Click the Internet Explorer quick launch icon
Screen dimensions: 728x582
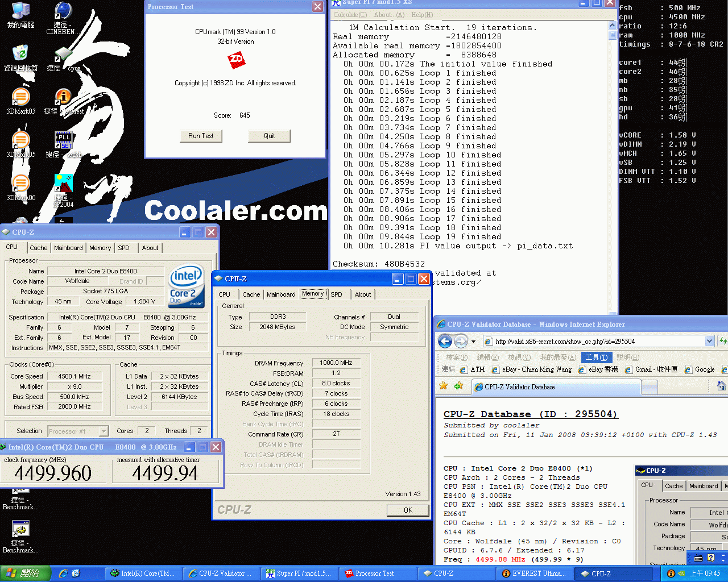(x=63, y=573)
